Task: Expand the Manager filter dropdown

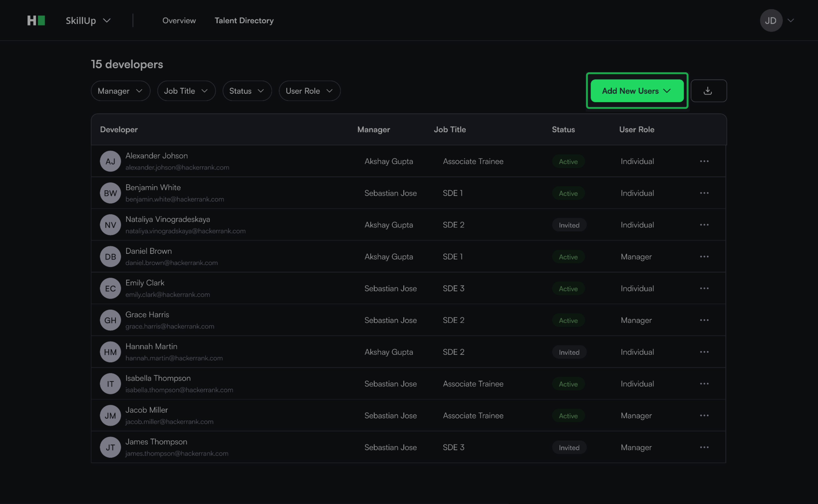Action: point(120,91)
